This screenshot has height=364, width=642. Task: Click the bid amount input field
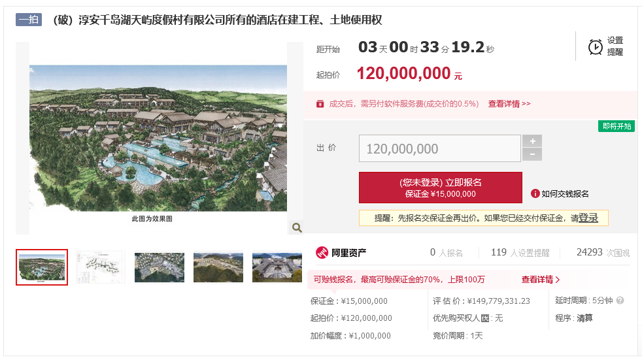coord(440,148)
